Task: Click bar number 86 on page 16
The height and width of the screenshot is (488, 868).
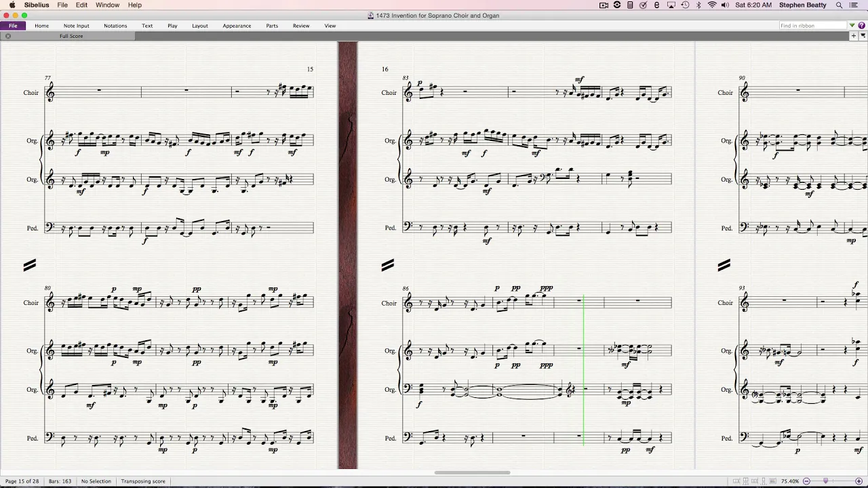Action: click(406, 289)
